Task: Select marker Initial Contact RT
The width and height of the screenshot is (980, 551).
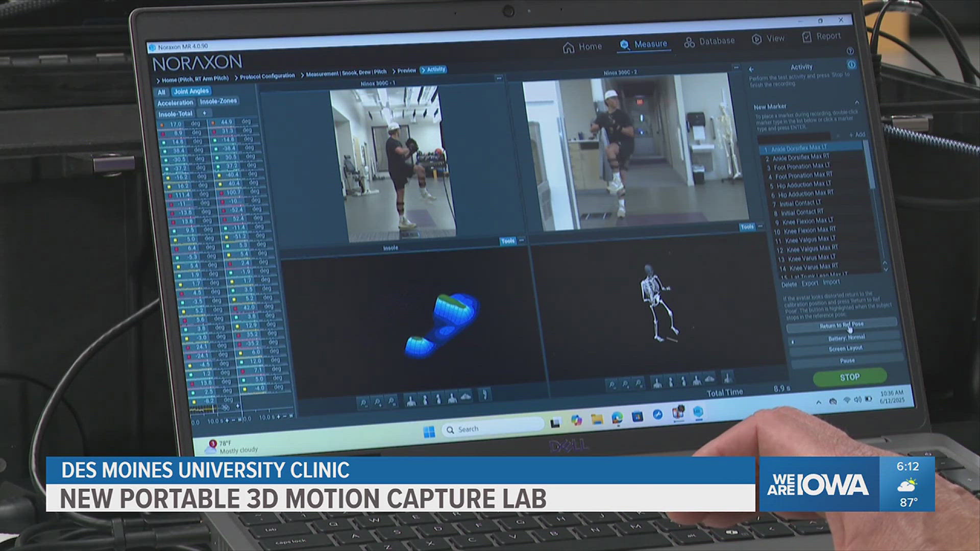Action: 799,212
